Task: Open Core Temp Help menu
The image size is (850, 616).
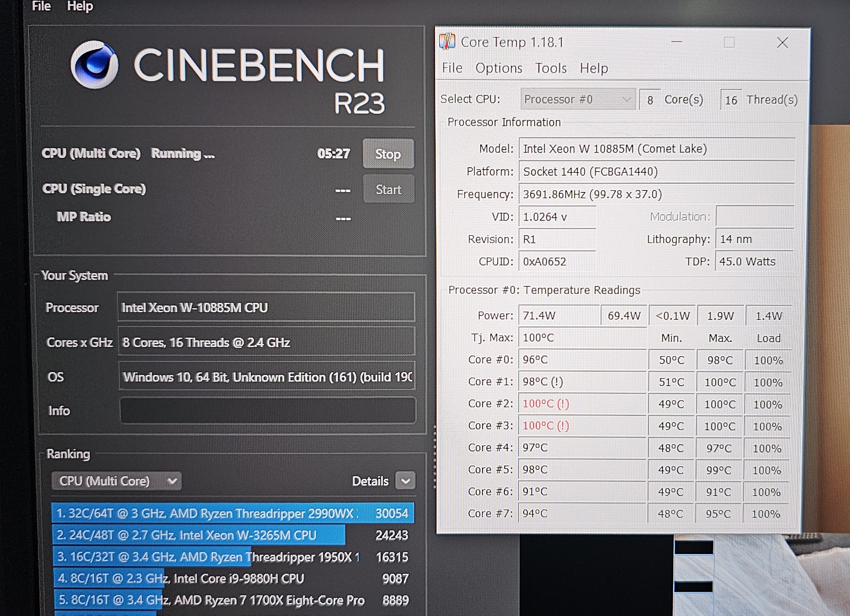Action: [x=594, y=68]
